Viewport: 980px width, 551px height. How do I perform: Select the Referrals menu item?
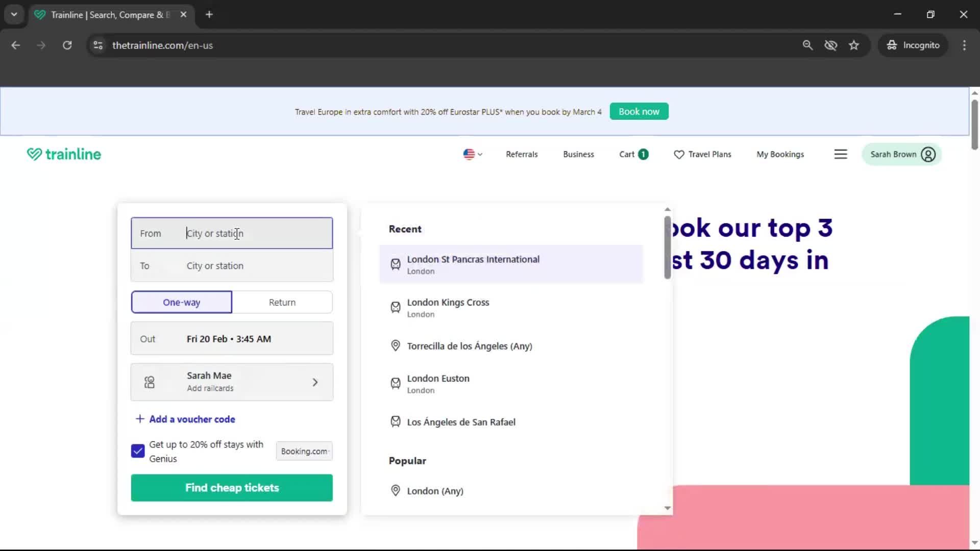[522, 154]
